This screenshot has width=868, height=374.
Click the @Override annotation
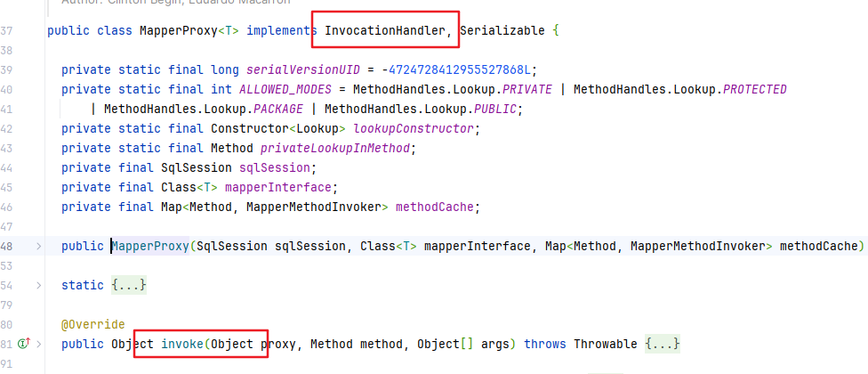[93, 324]
